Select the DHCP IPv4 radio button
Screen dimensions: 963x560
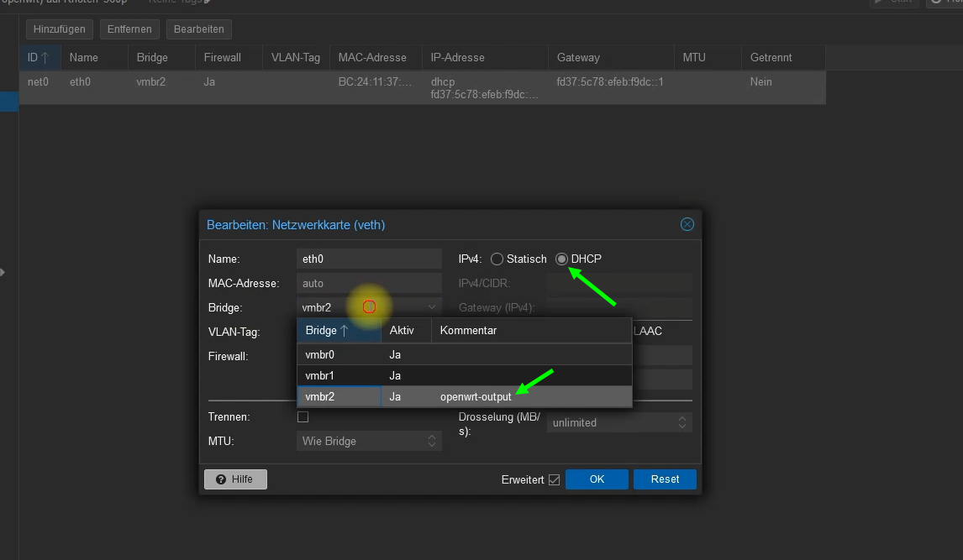click(561, 259)
